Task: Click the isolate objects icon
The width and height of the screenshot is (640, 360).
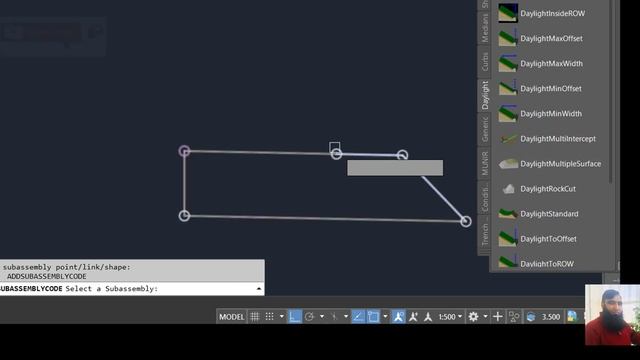Action: click(514, 317)
